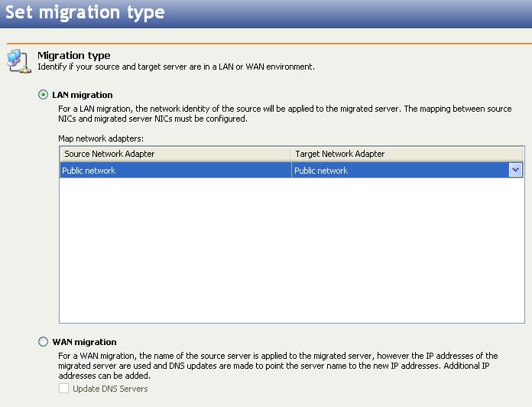Click the LAN migration label text
The image size is (532, 407).
click(x=82, y=95)
